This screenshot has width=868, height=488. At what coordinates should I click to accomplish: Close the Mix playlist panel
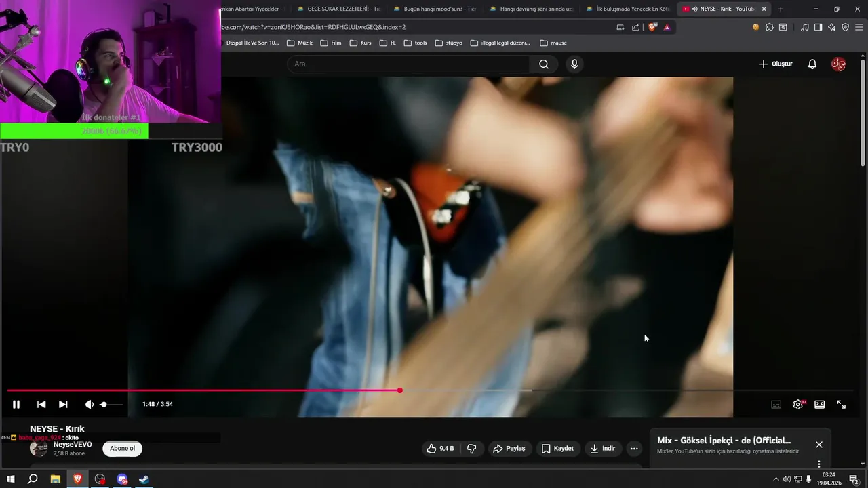[819, 445]
